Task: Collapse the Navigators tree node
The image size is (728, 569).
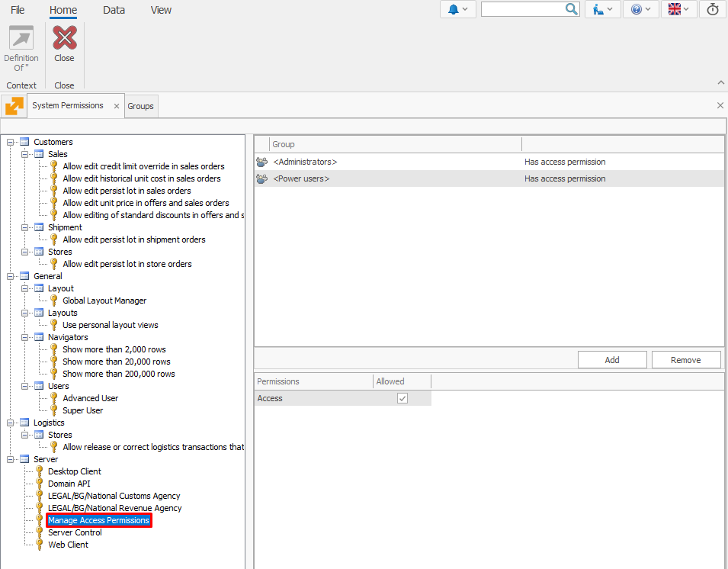Action: click(25, 337)
